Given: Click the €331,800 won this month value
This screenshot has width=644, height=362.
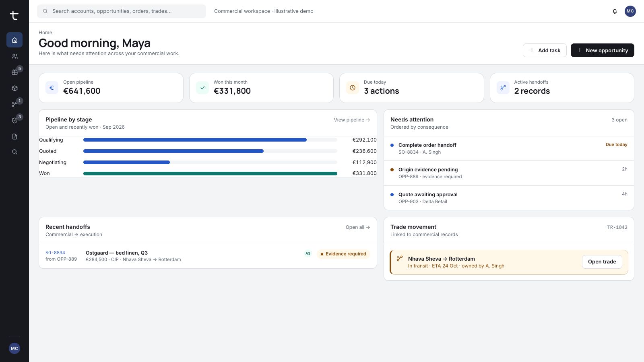Looking at the screenshot, I should click(232, 91).
